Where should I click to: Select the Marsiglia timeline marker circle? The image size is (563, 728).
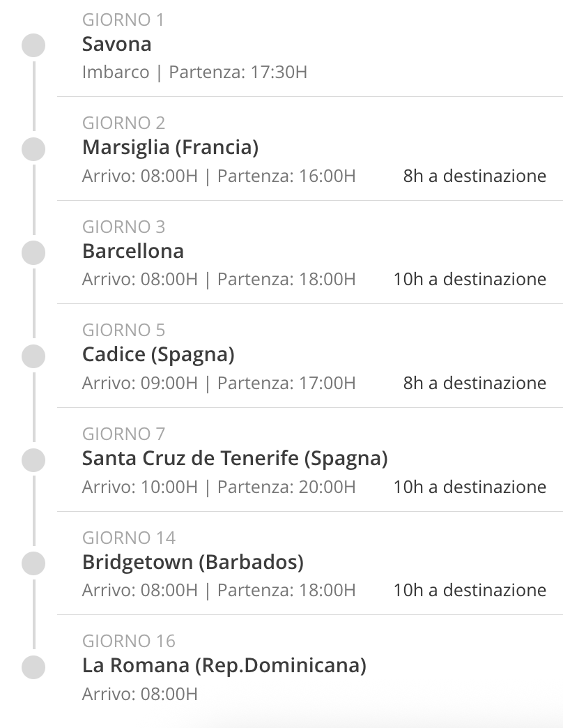tap(33, 149)
